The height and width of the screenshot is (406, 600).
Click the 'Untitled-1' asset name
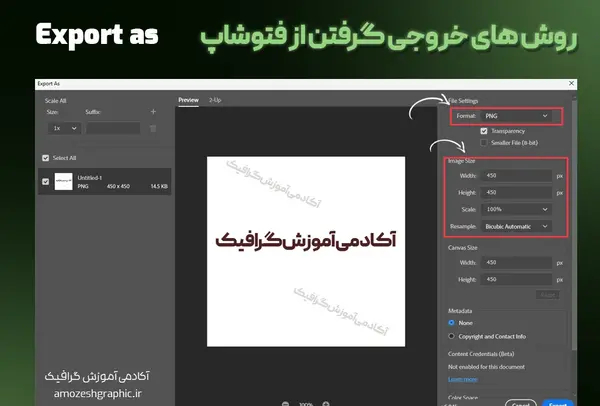[x=90, y=178]
